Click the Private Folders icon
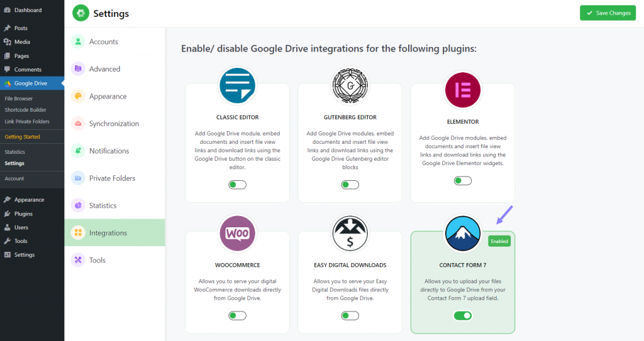Screen dimensions: 644x341 [78, 178]
